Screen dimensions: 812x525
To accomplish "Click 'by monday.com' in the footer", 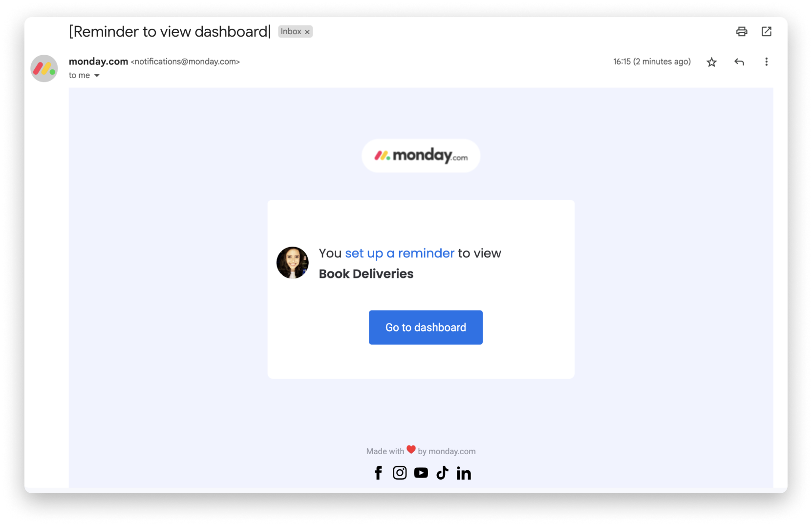I will click(x=447, y=451).
